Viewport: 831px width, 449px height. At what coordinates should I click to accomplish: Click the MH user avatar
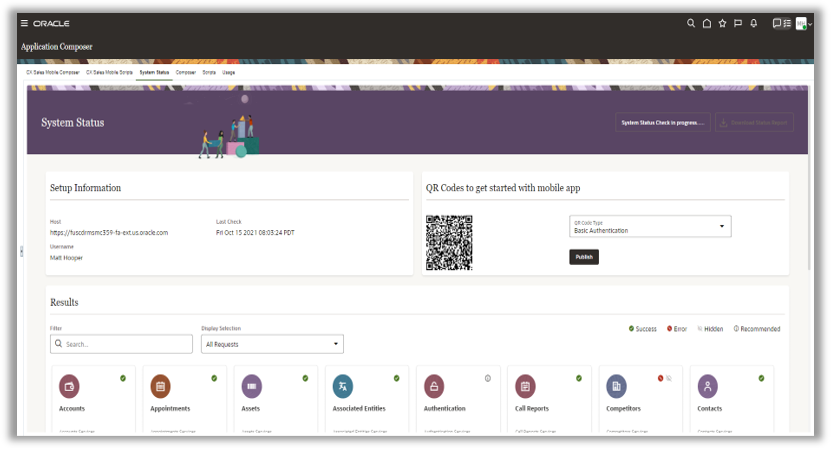[x=801, y=23]
